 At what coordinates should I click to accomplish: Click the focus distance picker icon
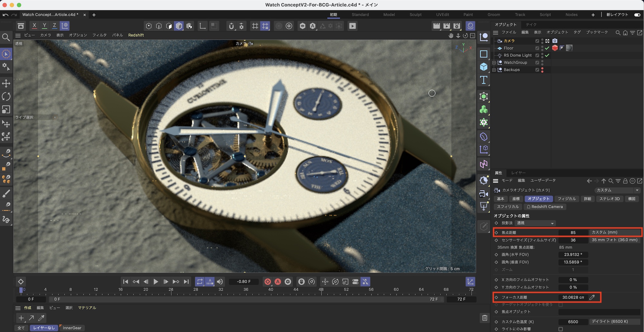click(592, 298)
